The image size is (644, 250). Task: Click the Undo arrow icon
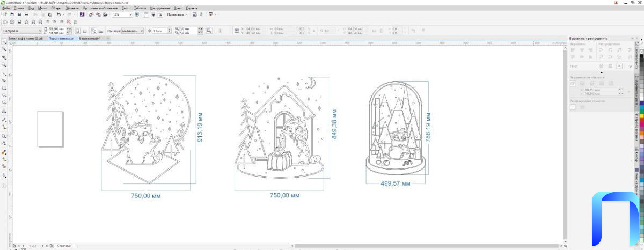point(58,14)
